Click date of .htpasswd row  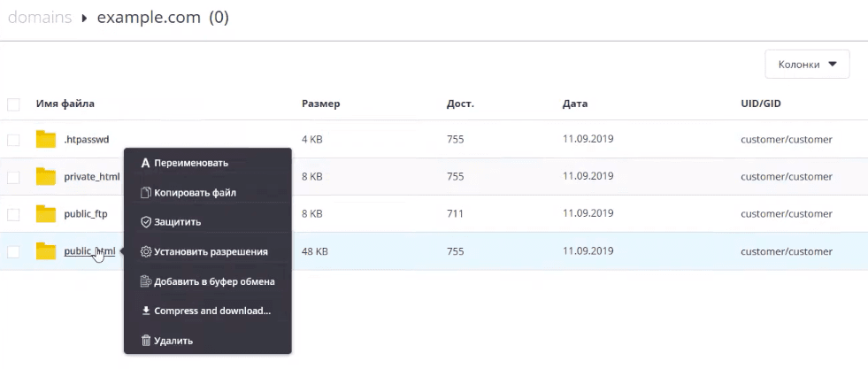588,139
